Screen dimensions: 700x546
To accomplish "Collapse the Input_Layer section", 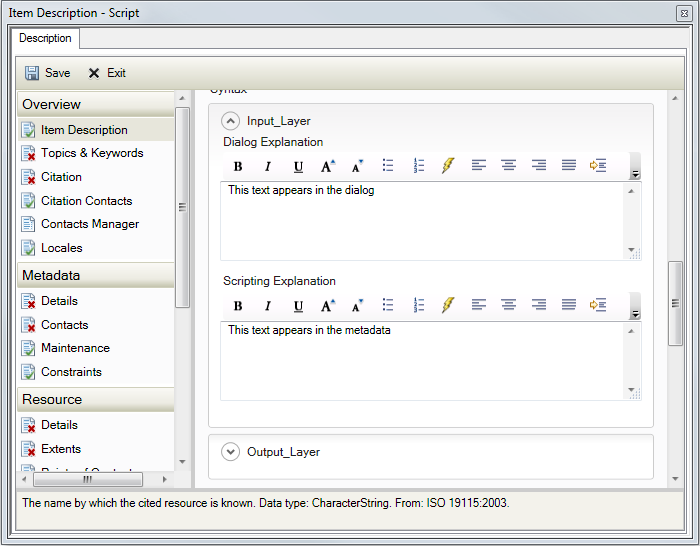I will 231,121.
